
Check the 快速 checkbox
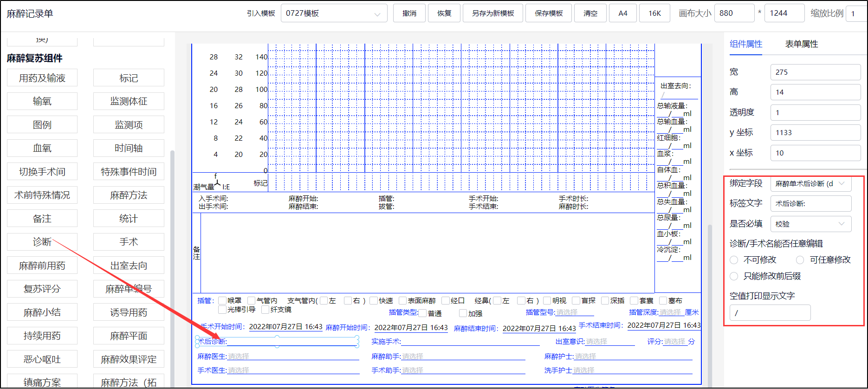[374, 301]
